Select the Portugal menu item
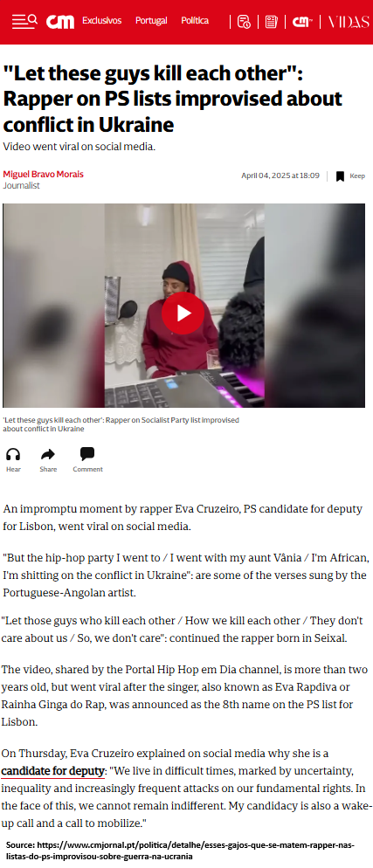Screen dimensions: 373x868 151,20
